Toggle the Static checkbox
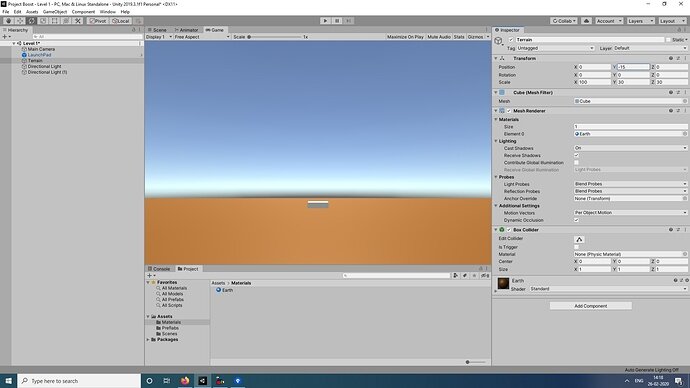690x388 pixels. (x=668, y=40)
